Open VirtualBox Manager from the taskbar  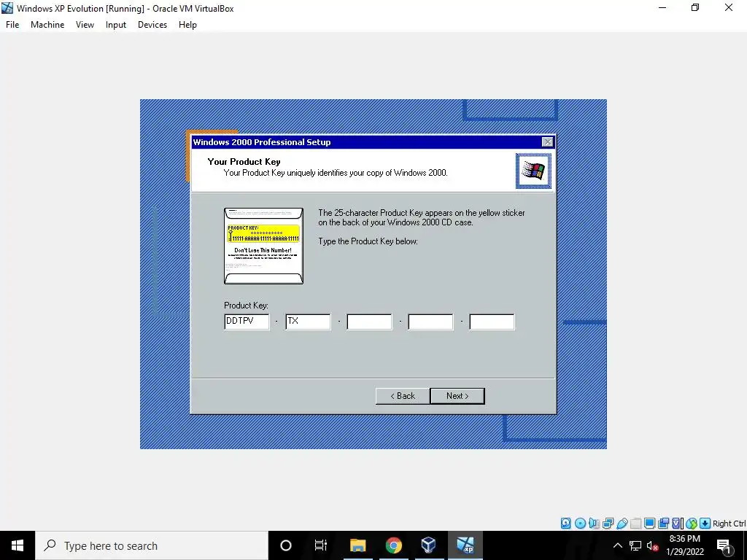point(429,545)
